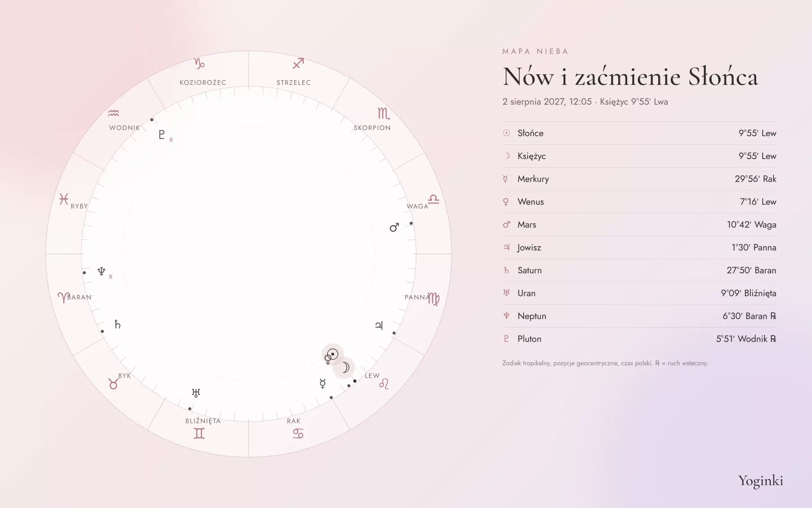The image size is (812, 508).
Task: Click the Neptune trident symbol in the wheel
Action: coord(101,271)
